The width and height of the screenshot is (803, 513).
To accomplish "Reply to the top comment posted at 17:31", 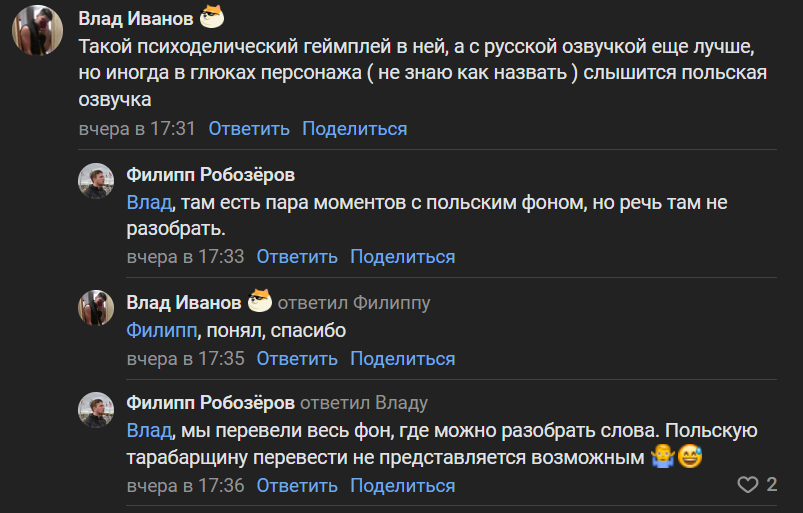I will [x=249, y=129].
